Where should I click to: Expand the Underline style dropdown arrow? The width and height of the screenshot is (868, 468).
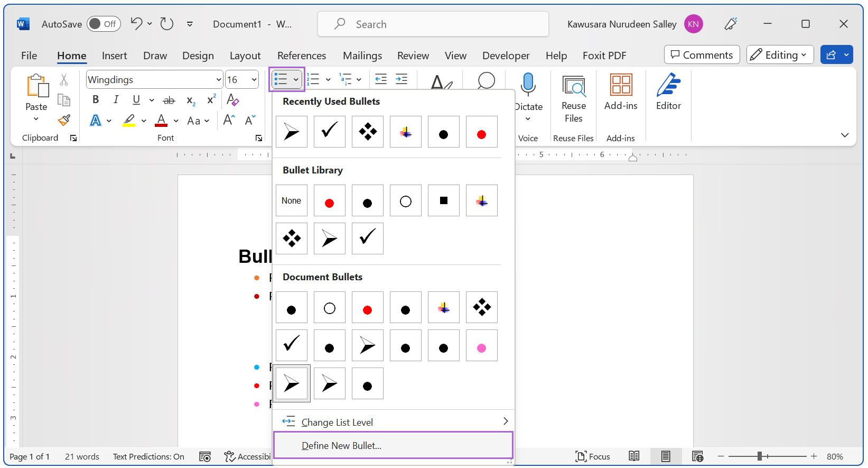[152, 99]
